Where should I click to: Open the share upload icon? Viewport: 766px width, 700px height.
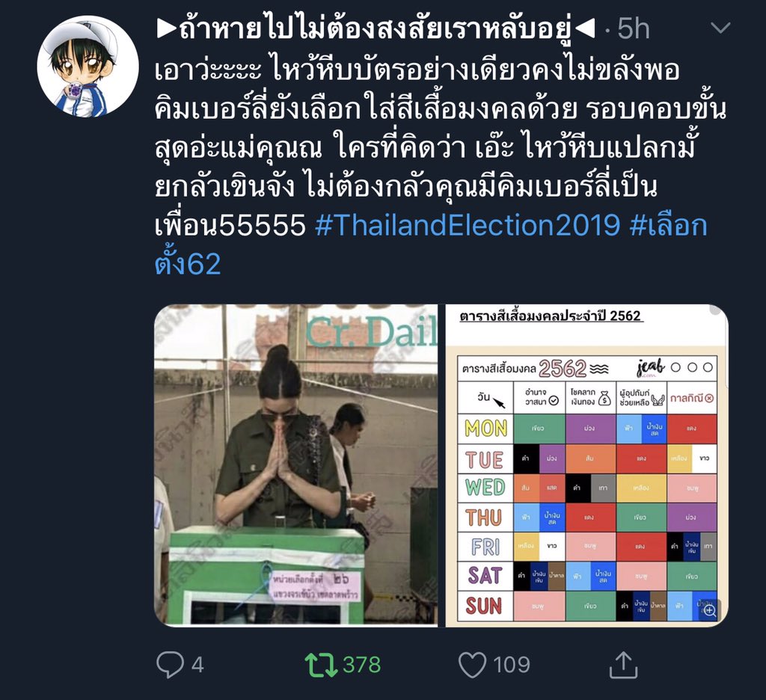624,665
